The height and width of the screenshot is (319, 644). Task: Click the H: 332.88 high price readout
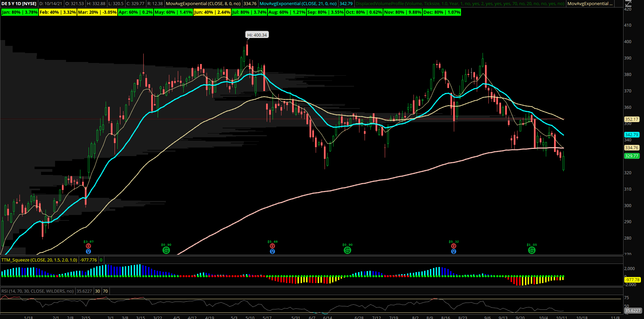click(x=96, y=4)
